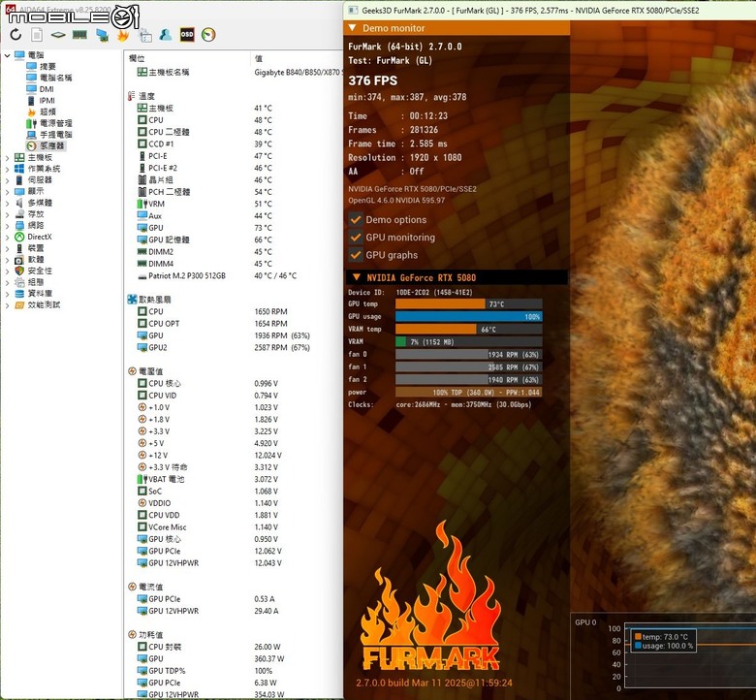756x700 pixels.
Task: Collapse the NVIDIA GeForce RTX 5080 section
Action: click(357, 277)
